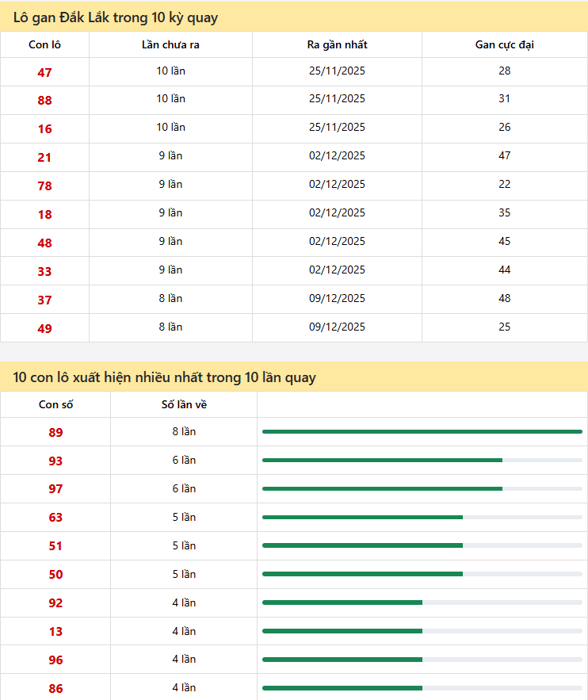Select the 'Gan cực đại' column header
The height and width of the screenshot is (700, 588).
click(504, 44)
